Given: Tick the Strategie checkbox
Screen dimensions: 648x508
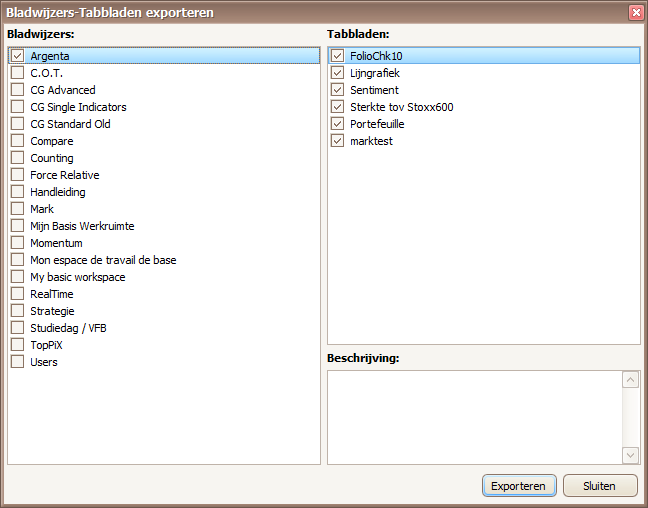Looking at the screenshot, I should click(x=17, y=311).
